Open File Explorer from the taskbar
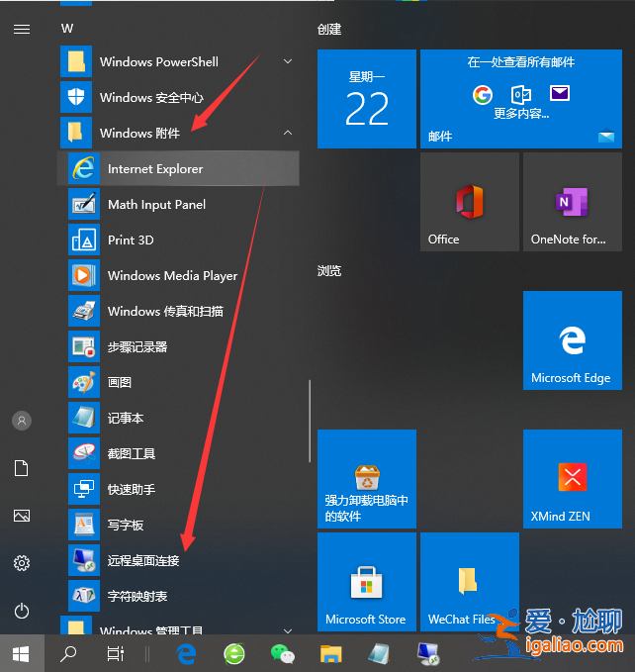This screenshot has width=635, height=672. (330, 654)
